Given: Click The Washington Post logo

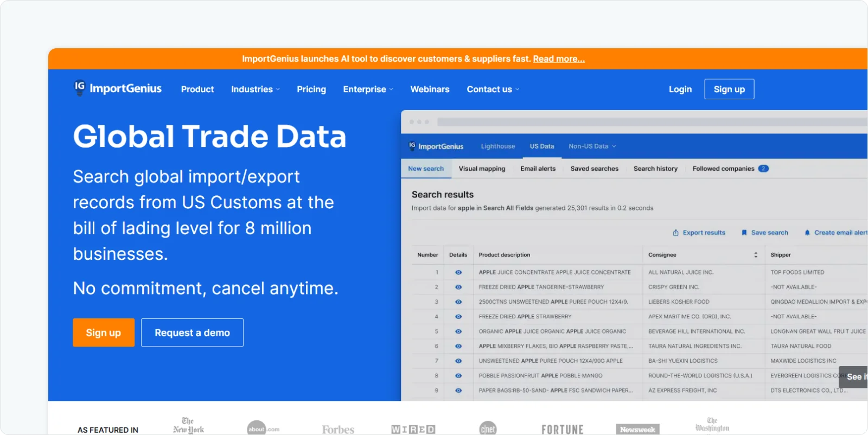Looking at the screenshot, I should coord(712,425).
